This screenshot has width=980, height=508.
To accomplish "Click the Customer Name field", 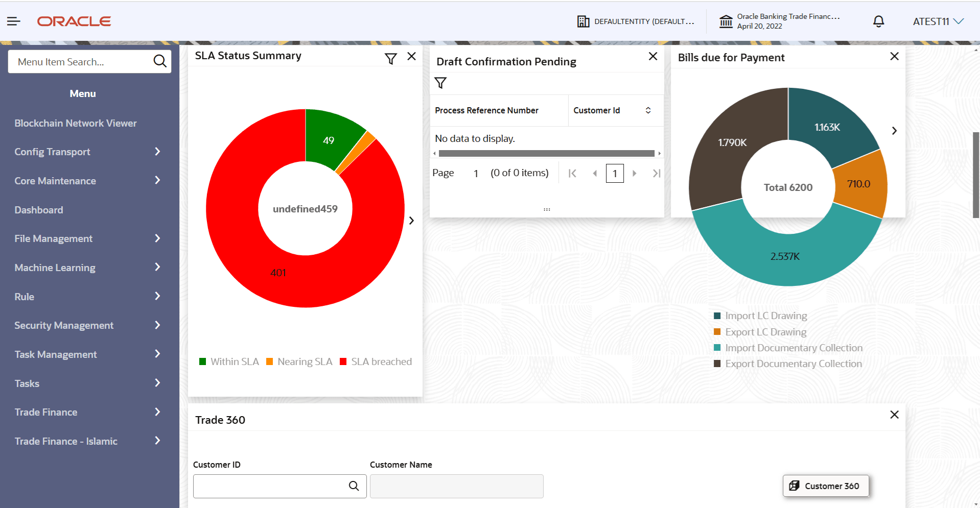I will pyautogui.click(x=457, y=486).
